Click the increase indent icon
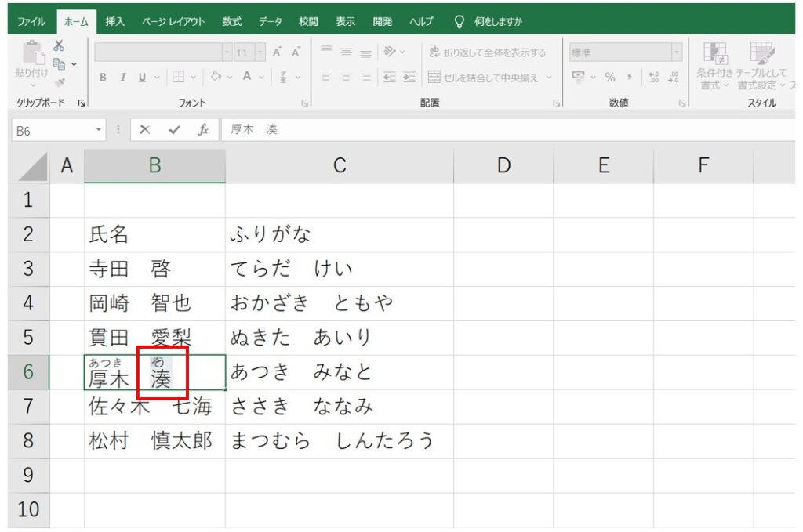The image size is (803, 532). 410,77
